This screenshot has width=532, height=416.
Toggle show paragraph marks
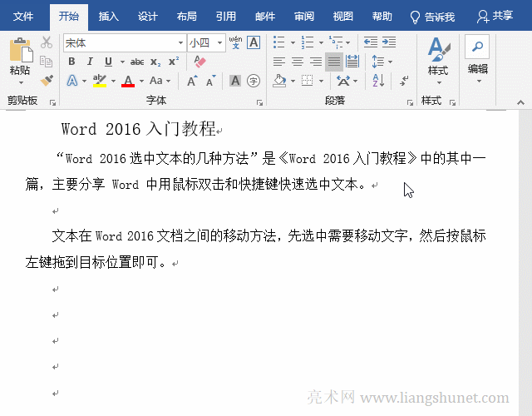403,81
